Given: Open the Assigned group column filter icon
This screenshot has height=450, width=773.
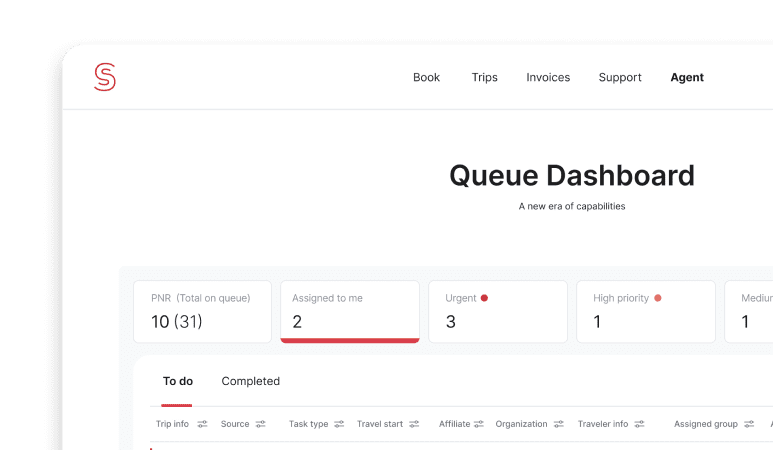Looking at the screenshot, I should coord(749,424).
